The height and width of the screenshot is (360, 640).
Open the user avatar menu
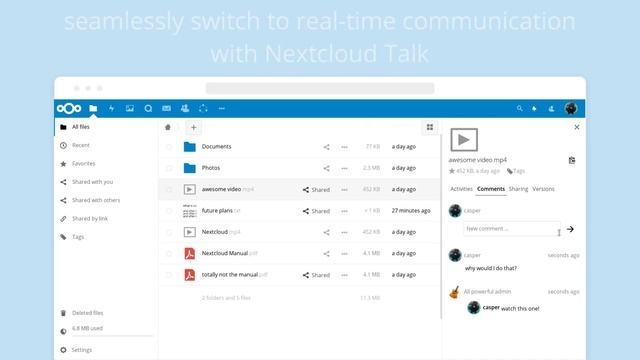571,108
